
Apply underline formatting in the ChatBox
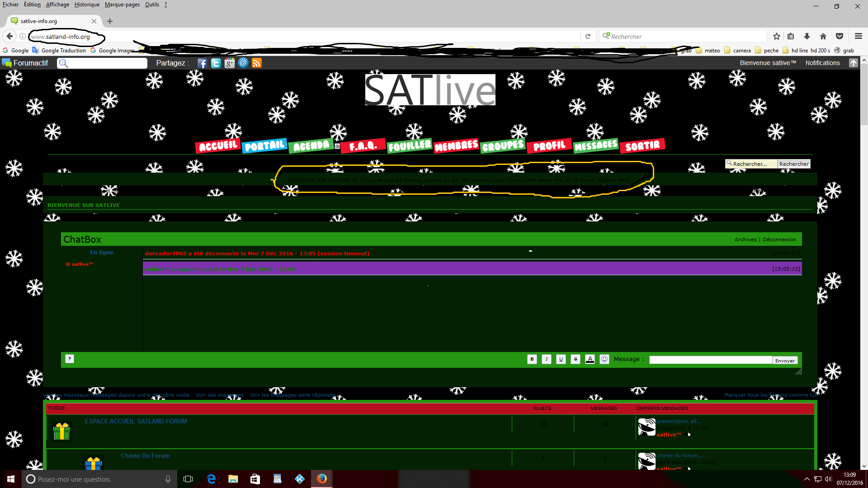click(x=561, y=359)
